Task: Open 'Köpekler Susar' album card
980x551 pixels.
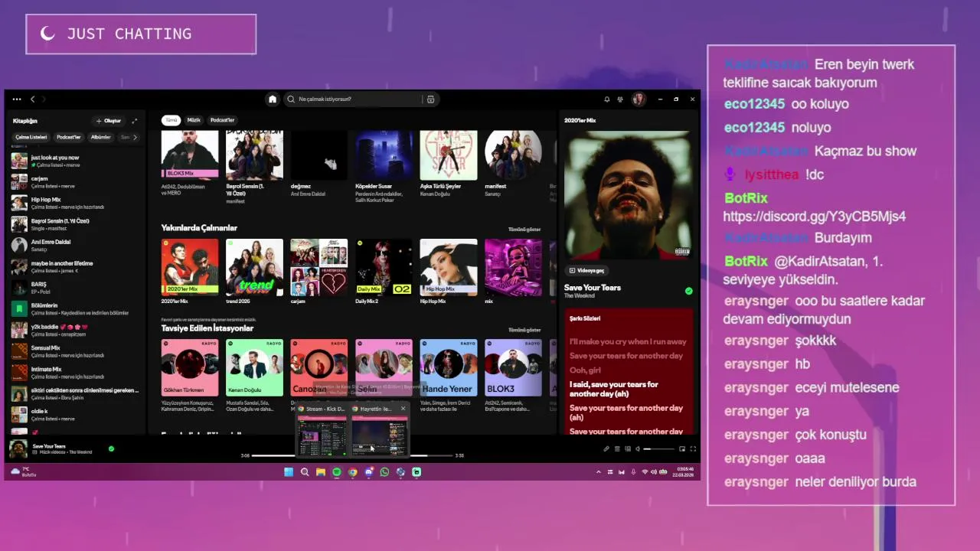Action: click(x=384, y=165)
